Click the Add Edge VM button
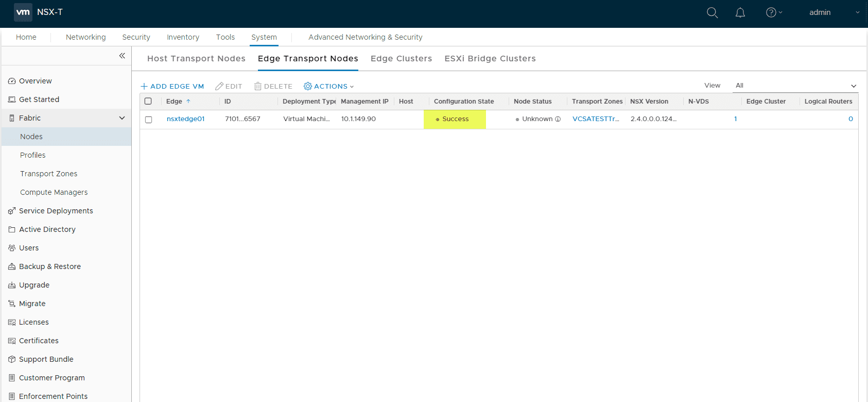868x402 pixels. tap(172, 86)
